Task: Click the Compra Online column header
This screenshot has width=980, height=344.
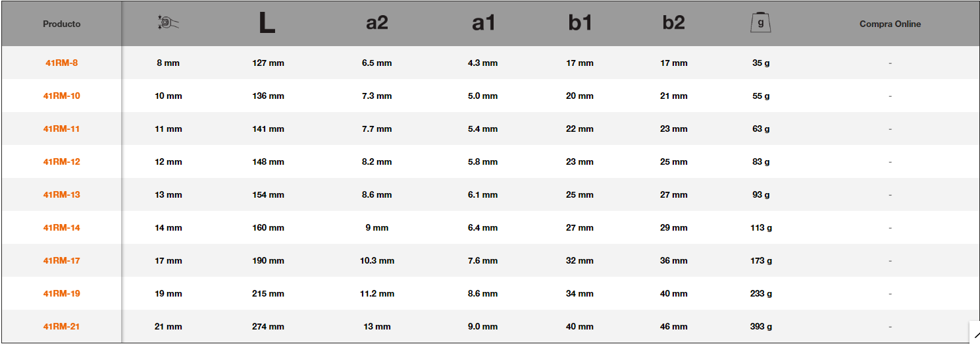Action: pyautogui.click(x=890, y=24)
